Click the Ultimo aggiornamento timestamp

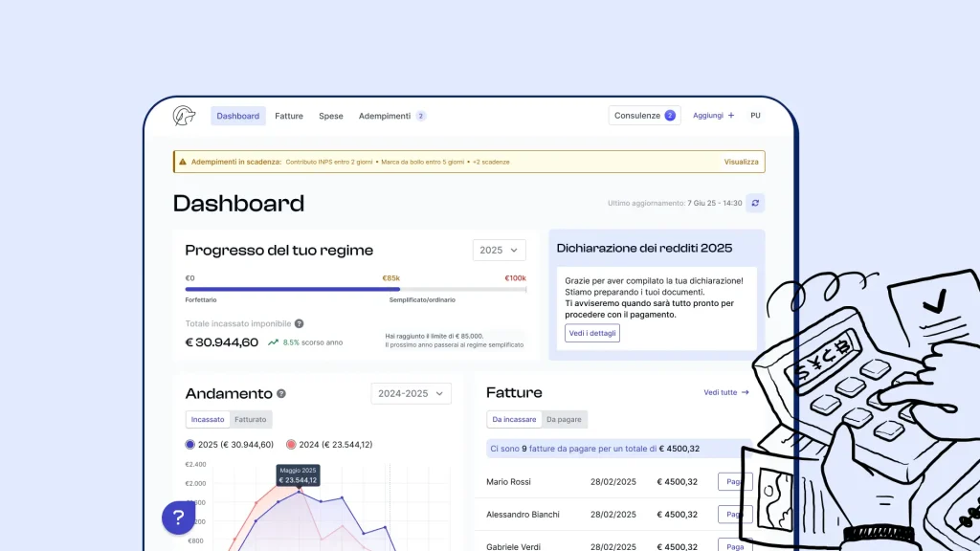(x=675, y=203)
